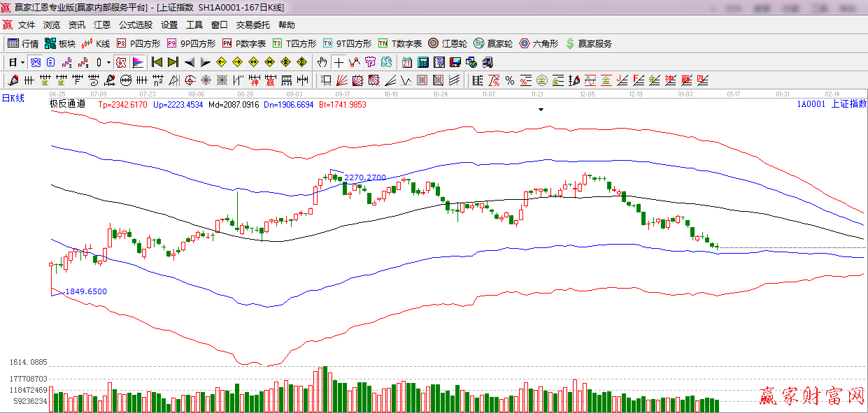868x413 pixels.
Task: Expand the 日 period dropdown arrow
Action: 22,62
